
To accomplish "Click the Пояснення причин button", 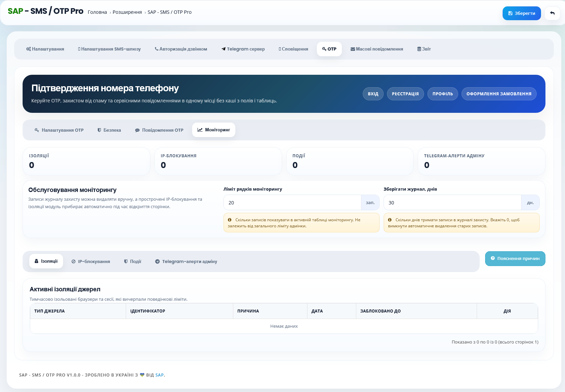I will point(515,259).
